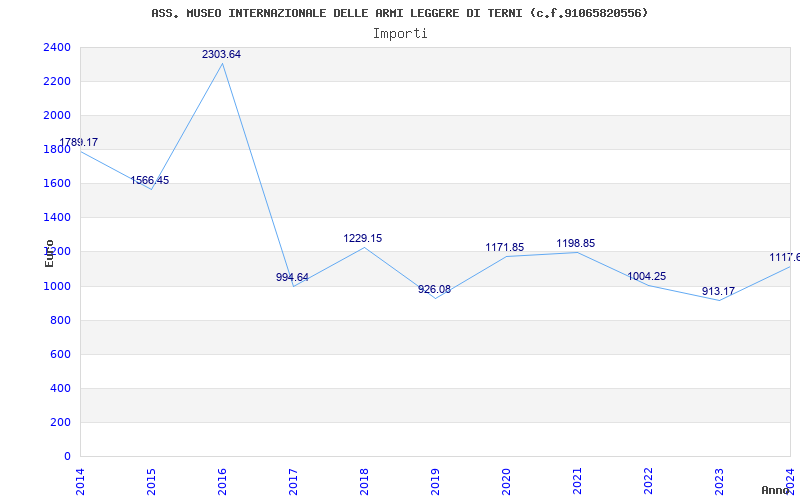Click data label 1229.15
800x500 pixels.
coord(363,238)
